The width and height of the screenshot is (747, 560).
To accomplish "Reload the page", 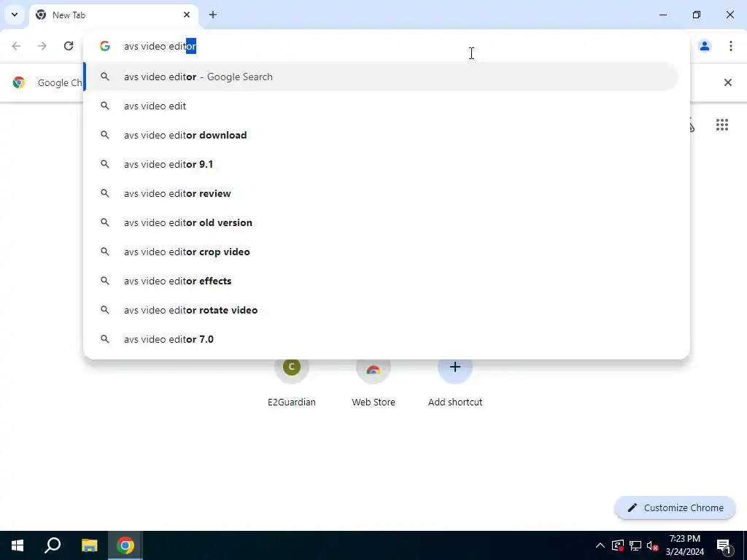I will coord(69,46).
